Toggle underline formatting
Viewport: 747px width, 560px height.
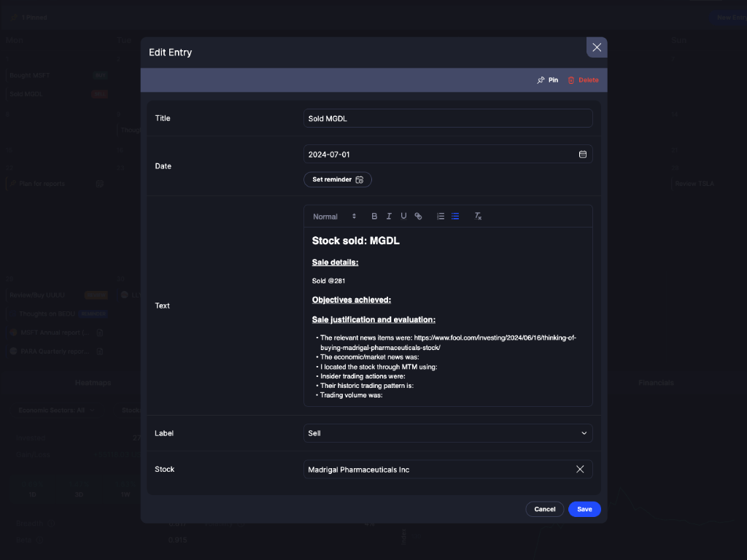403,216
